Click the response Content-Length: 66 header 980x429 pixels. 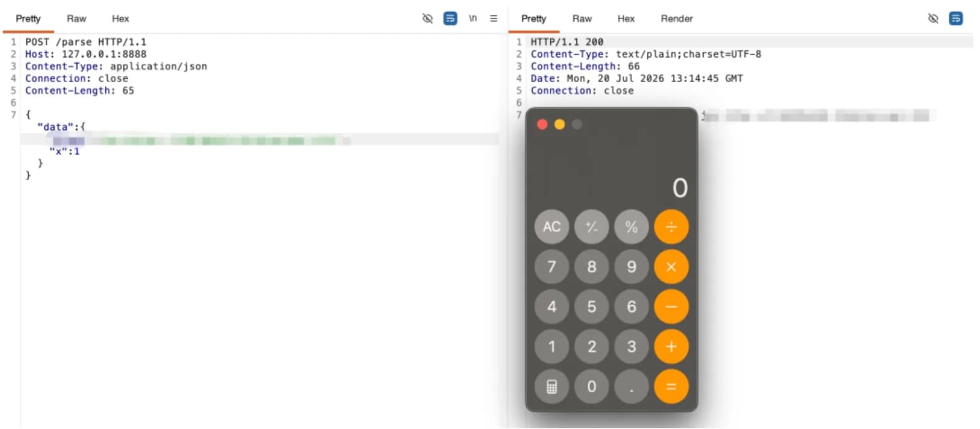click(x=585, y=66)
